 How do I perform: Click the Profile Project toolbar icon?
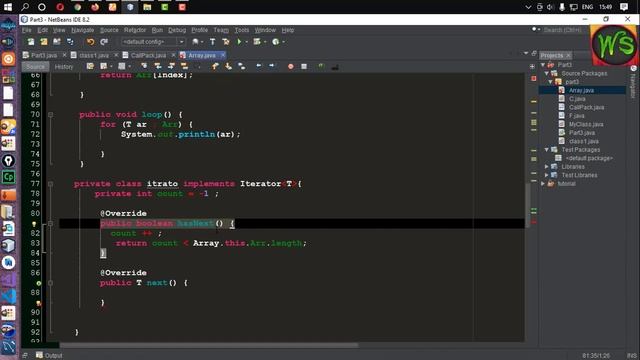[276, 42]
